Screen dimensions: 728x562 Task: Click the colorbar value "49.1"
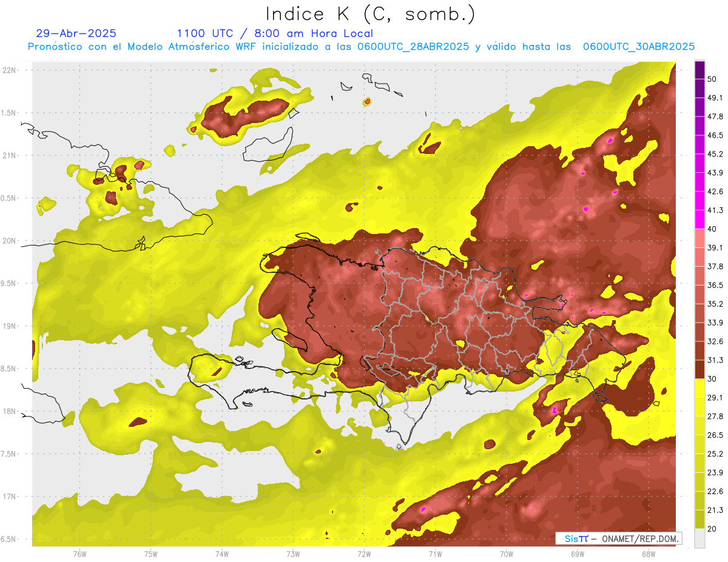point(715,98)
